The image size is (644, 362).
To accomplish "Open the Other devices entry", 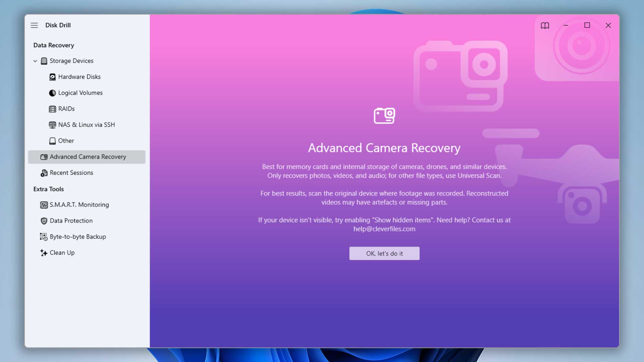I will [66, 141].
